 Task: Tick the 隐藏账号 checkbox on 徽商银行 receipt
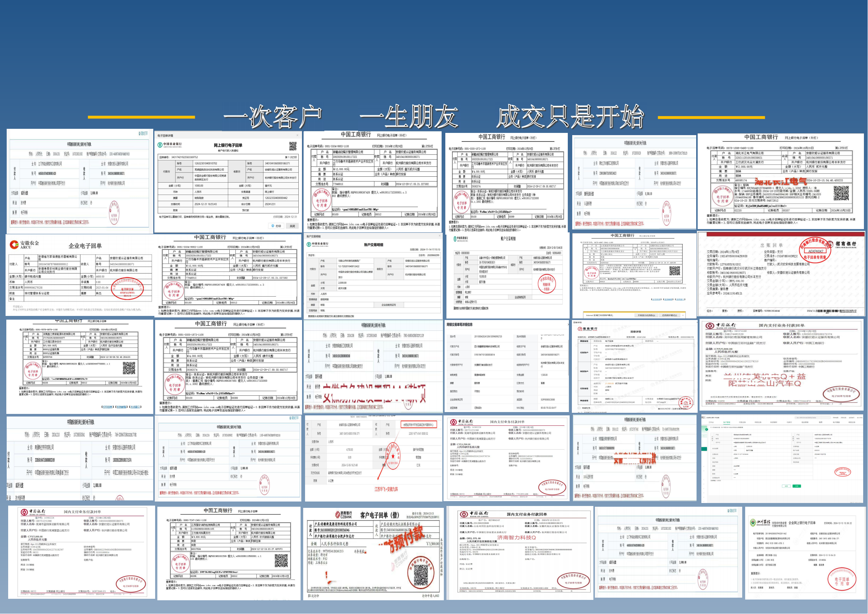pos(579,408)
